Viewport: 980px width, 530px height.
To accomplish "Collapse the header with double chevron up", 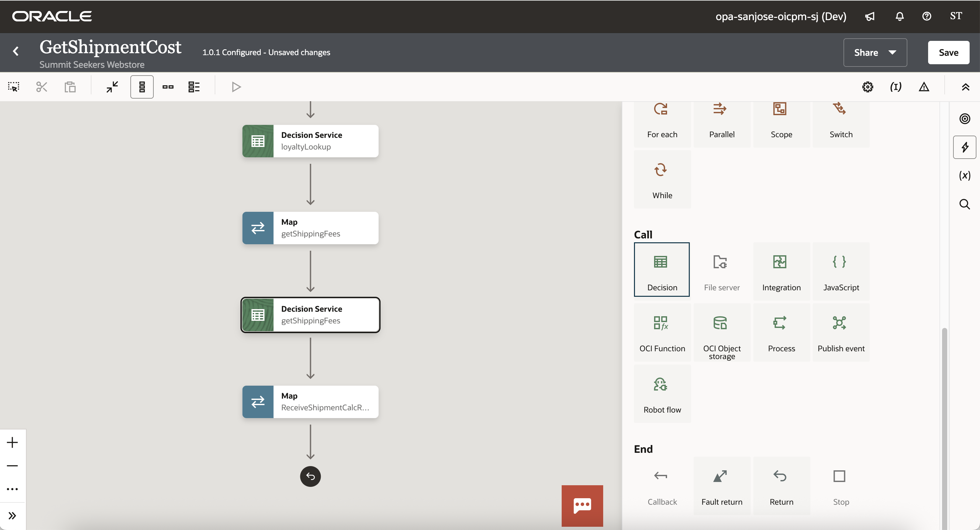I will (965, 87).
